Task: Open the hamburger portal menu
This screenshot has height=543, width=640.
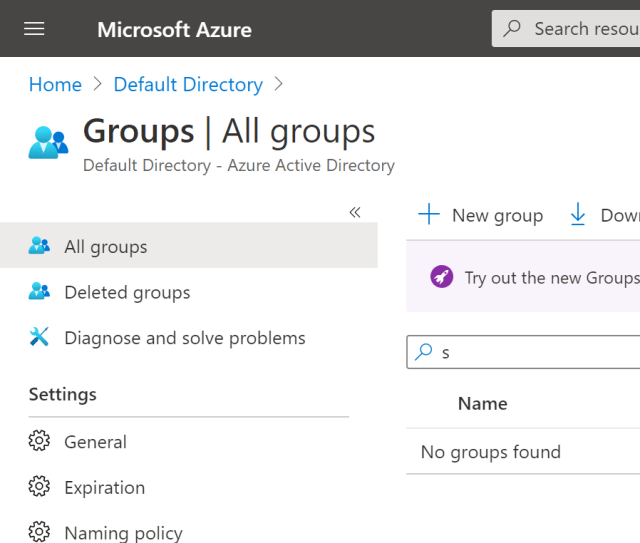Action: pos(34,29)
